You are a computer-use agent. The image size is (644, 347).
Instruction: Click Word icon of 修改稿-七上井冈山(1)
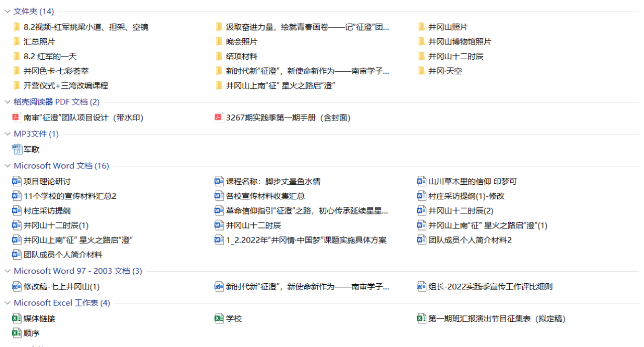click(17, 287)
